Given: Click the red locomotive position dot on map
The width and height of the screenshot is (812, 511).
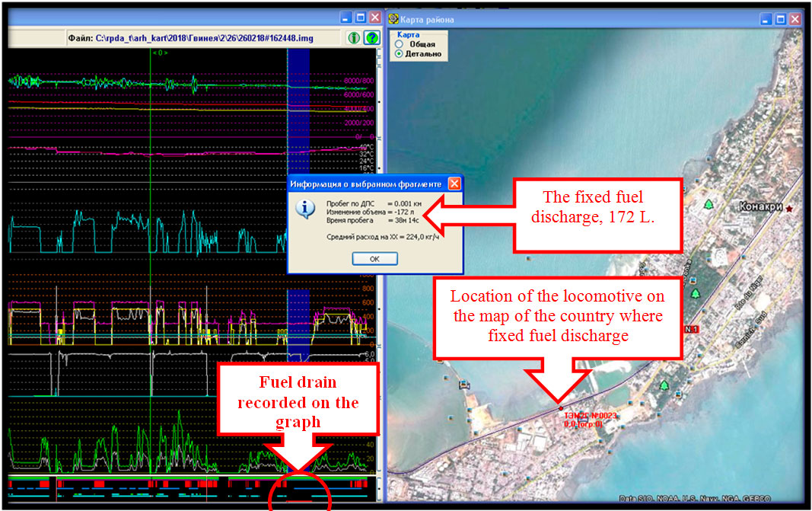Looking at the screenshot, I should pos(562,408).
